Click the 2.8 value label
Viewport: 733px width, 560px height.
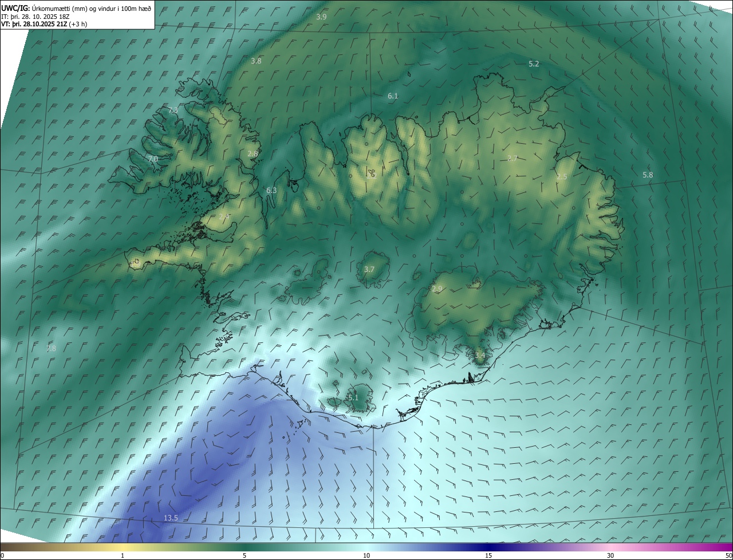(253, 154)
